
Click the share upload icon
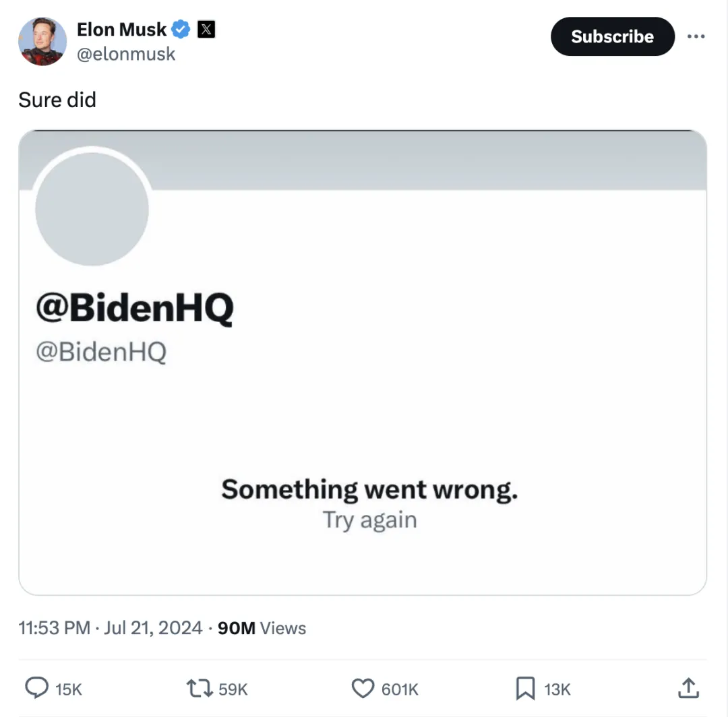tap(688, 688)
